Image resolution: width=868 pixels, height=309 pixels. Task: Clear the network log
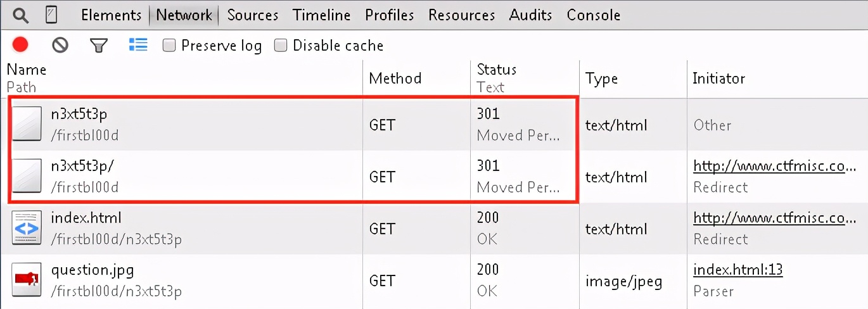coord(60,45)
